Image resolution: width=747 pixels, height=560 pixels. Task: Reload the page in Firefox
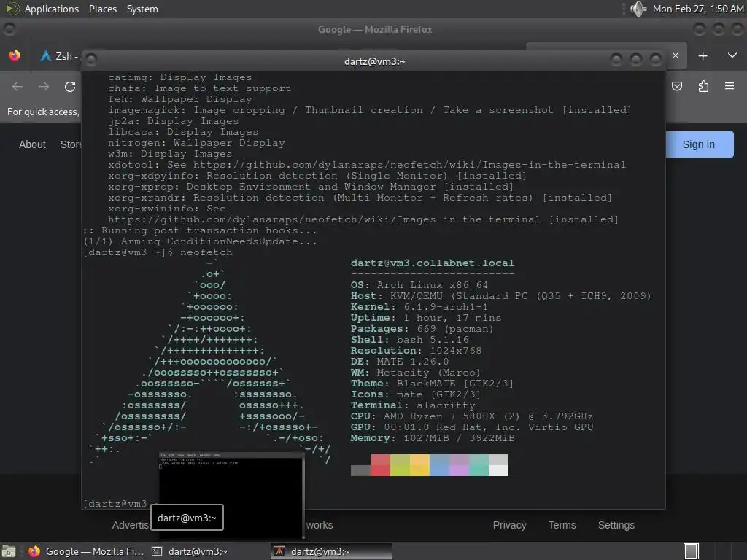click(x=70, y=86)
